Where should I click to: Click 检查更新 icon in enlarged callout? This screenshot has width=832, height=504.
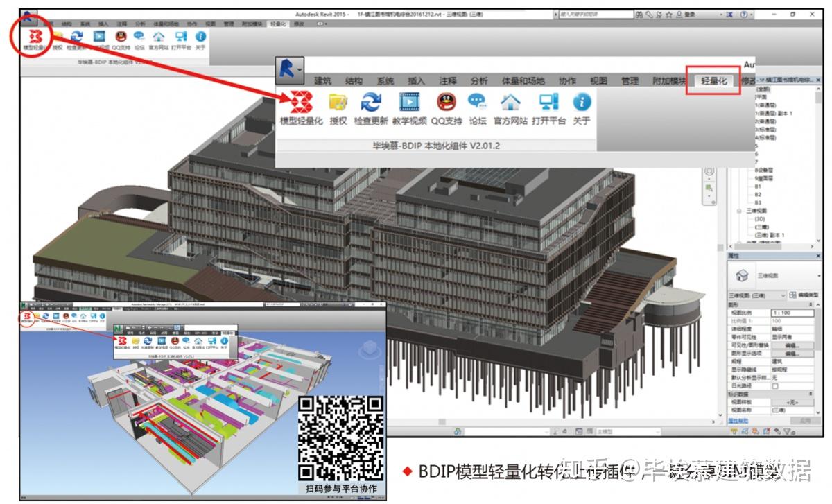coord(371,102)
